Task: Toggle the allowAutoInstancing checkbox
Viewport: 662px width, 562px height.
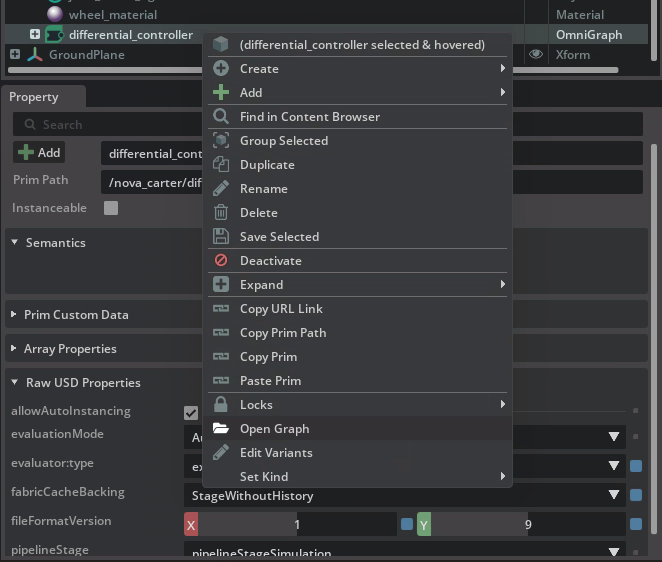Action: coord(191,412)
